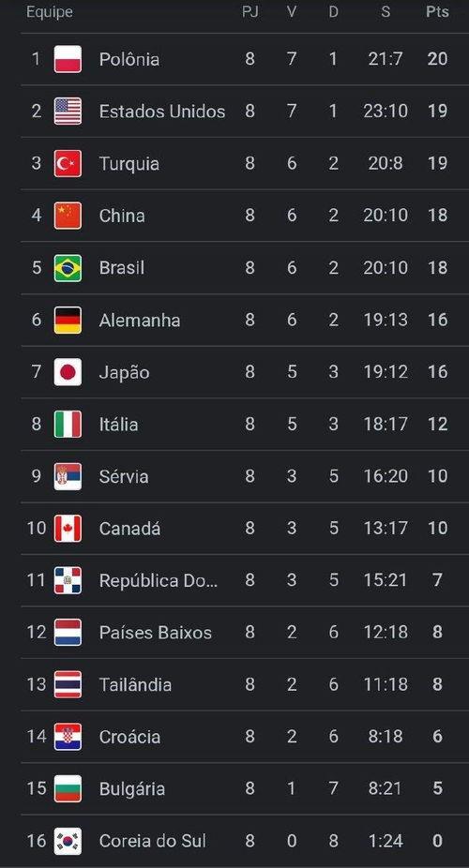This screenshot has width=469, height=868.
Task: Click the South Korea flag icon
Action: coord(68,841)
